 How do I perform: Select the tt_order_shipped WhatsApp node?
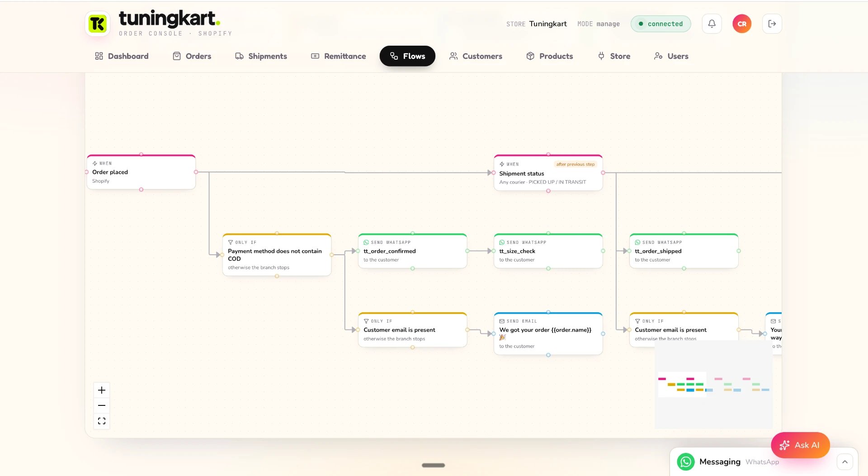pos(684,251)
